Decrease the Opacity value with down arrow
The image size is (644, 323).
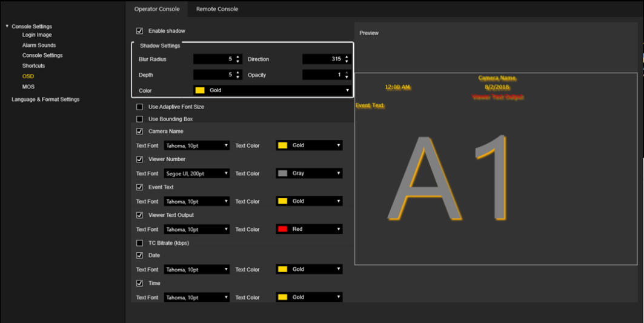(x=347, y=78)
